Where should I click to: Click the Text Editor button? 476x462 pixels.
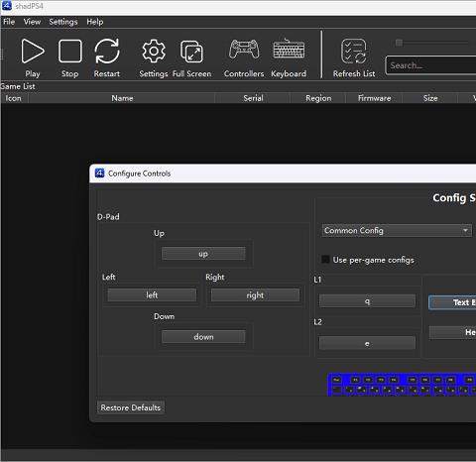click(452, 302)
